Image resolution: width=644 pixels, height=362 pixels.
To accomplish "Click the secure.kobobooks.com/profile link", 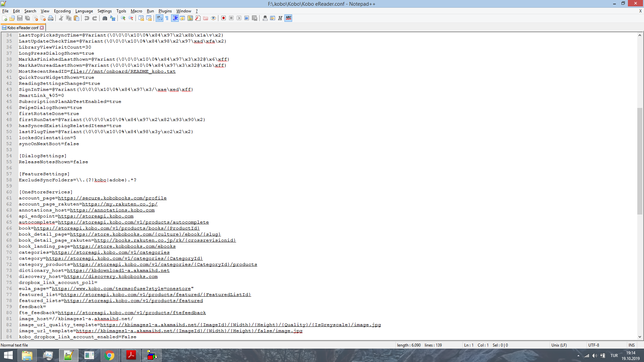I will tap(112, 198).
